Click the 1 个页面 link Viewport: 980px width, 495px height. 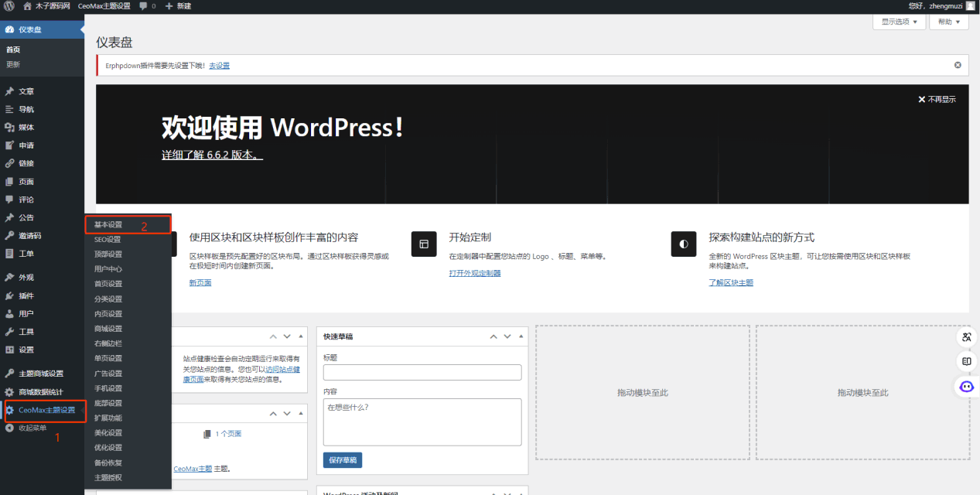point(228,434)
